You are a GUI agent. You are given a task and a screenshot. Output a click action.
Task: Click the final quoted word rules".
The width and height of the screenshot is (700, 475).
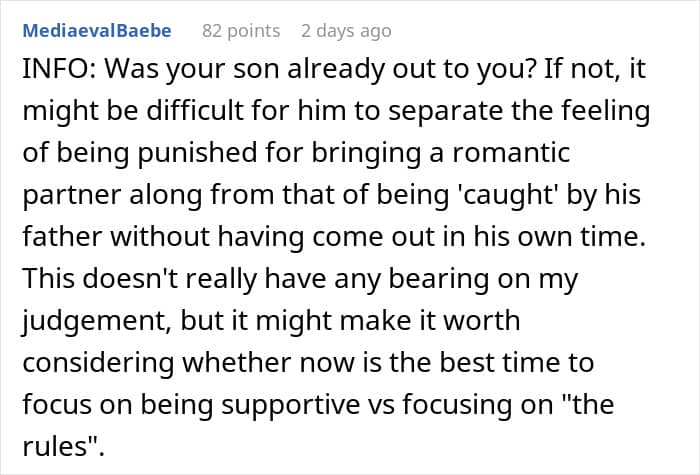click(63, 446)
